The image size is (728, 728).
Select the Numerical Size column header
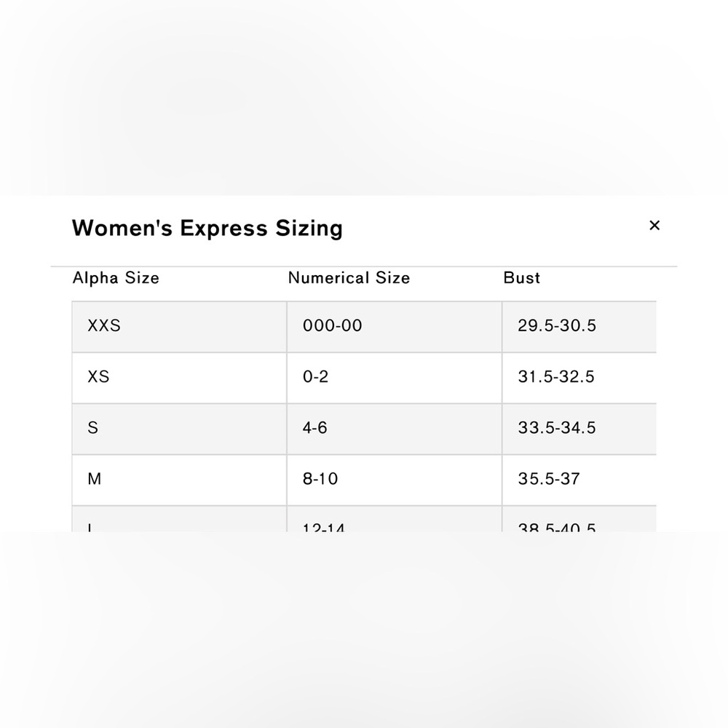[x=349, y=277]
